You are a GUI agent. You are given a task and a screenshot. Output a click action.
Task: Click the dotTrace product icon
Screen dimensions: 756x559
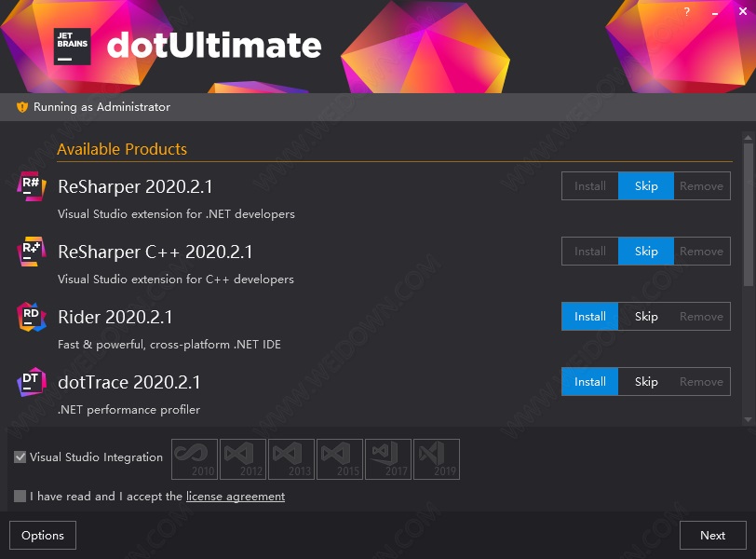[x=32, y=382]
